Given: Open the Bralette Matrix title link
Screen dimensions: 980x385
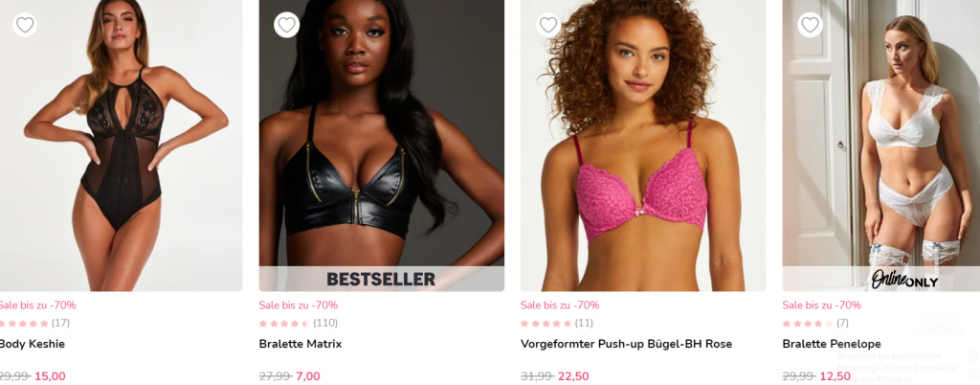Looking at the screenshot, I should [300, 344].
